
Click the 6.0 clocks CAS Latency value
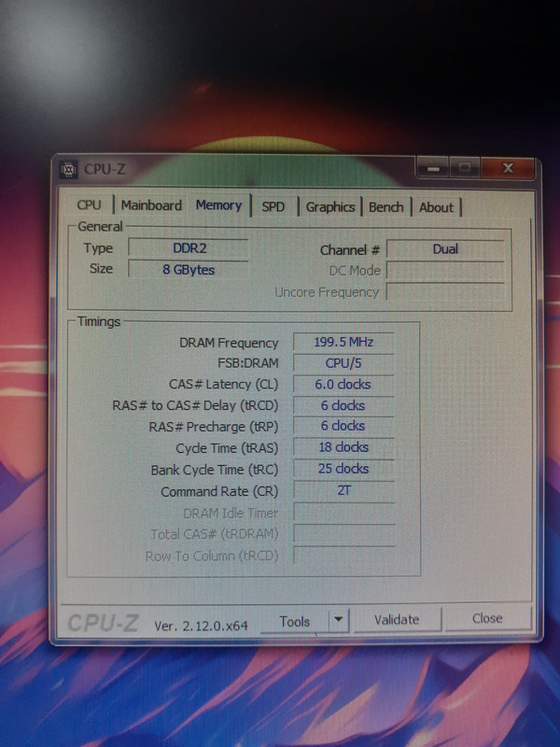tap(343, 385)
